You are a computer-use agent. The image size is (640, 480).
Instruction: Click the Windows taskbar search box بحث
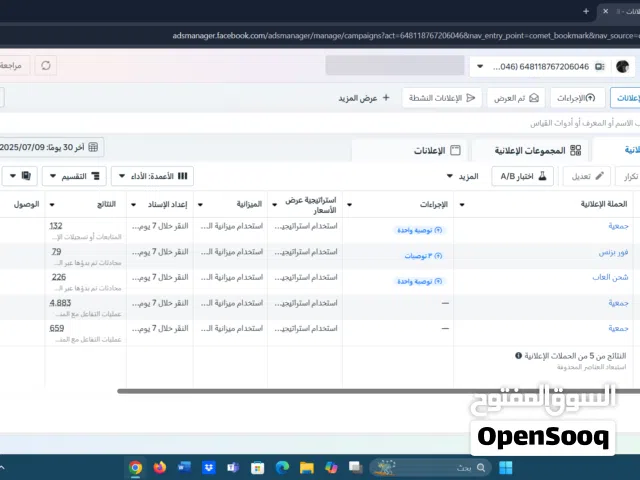click(430, 468)
